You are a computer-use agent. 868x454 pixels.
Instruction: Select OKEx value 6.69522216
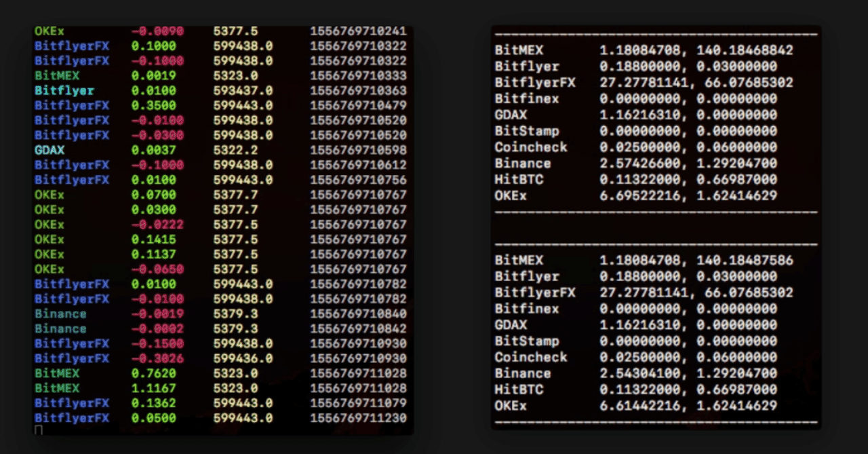click(640, 196)
